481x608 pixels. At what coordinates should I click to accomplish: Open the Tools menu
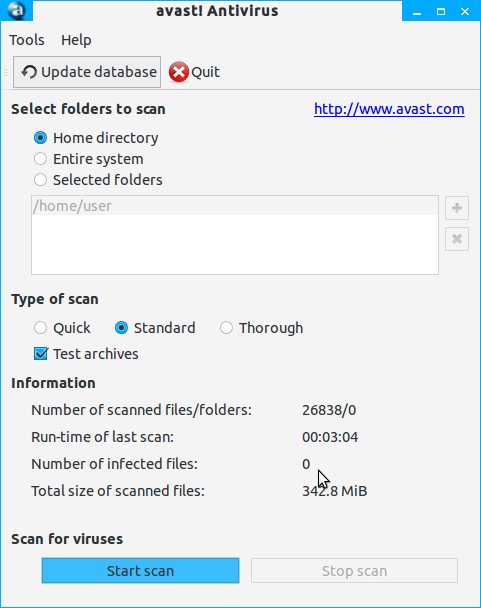(27, 40)
